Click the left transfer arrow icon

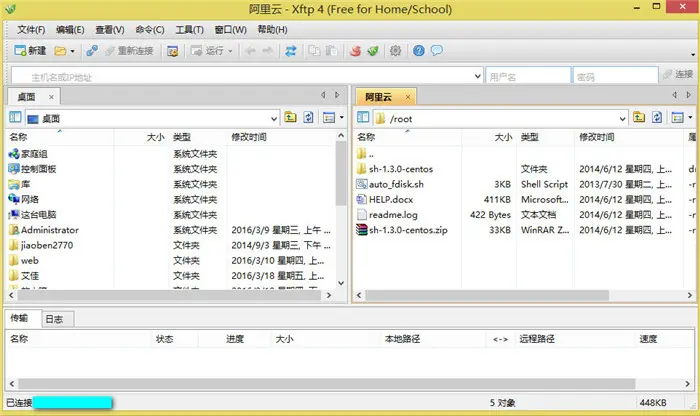[250, 51]
